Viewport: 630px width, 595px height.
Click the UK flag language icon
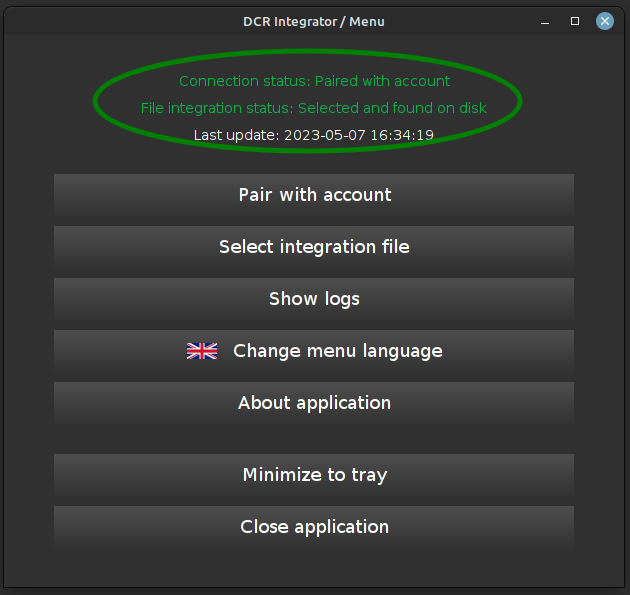202,351
